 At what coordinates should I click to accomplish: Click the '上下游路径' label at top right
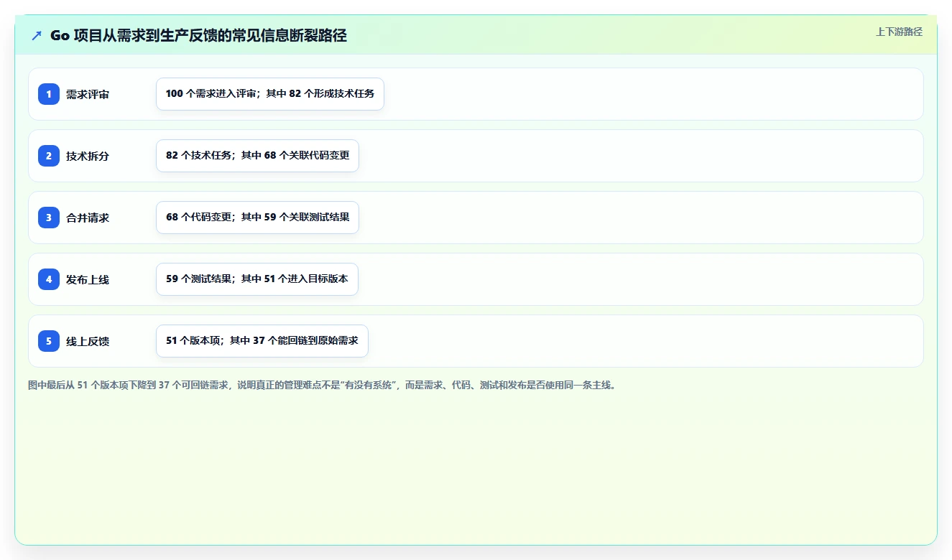899,32
